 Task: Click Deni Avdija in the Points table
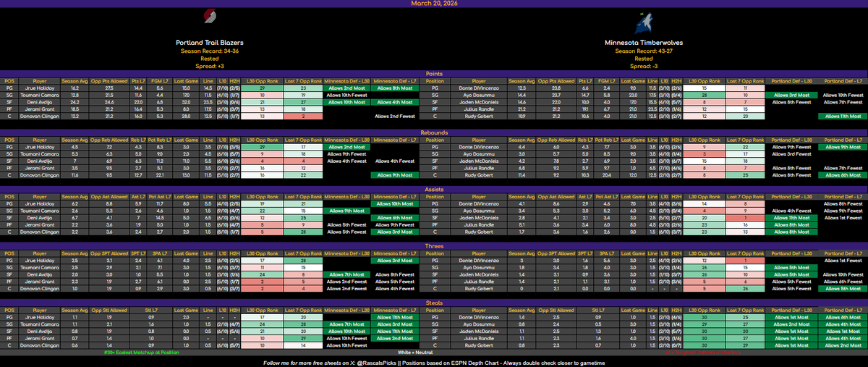click(x=40, y=102)
